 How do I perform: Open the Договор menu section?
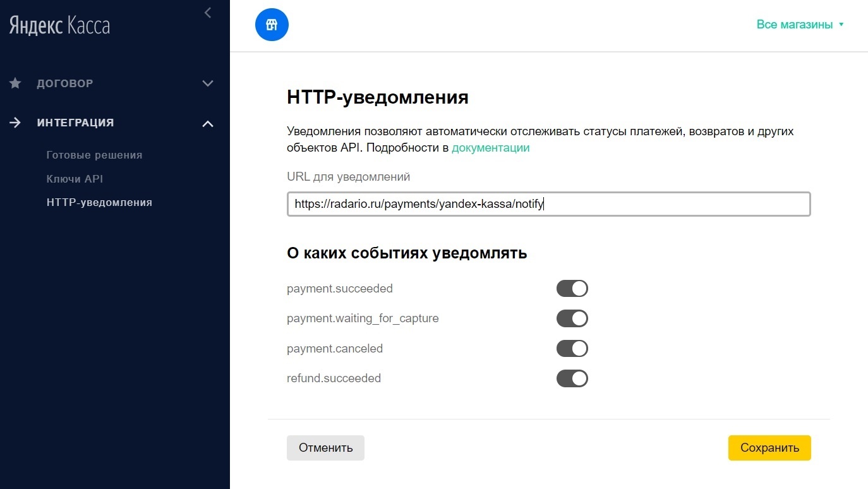coord(65,83)
